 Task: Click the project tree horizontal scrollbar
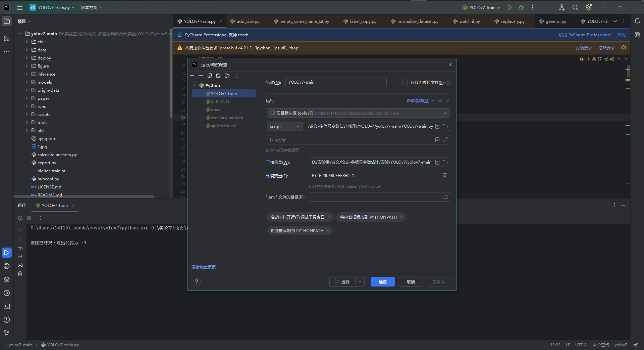coord(84,196)
